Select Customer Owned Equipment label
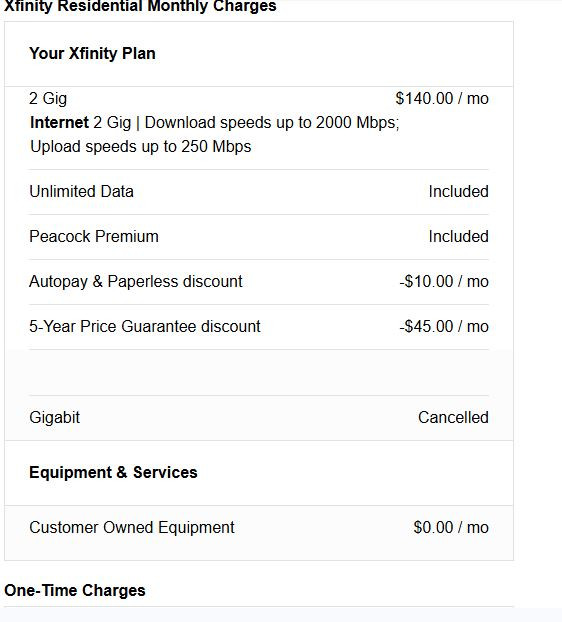Viewport: 562px width, 622px height. [132, 528]
